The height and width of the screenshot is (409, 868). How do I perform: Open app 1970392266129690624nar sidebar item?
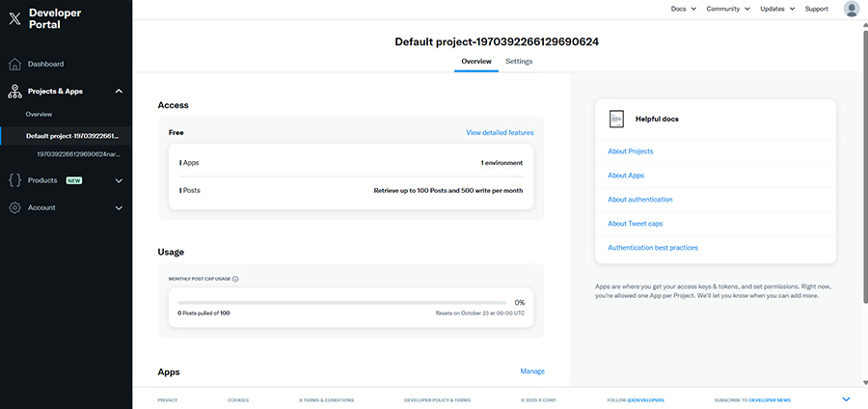tap(78, 154)
